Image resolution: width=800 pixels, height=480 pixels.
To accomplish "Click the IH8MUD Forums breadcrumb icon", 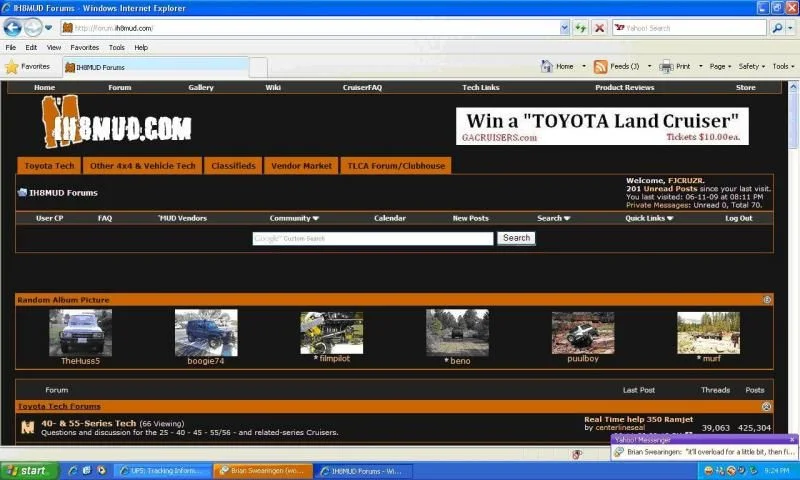I will point(22,192).
